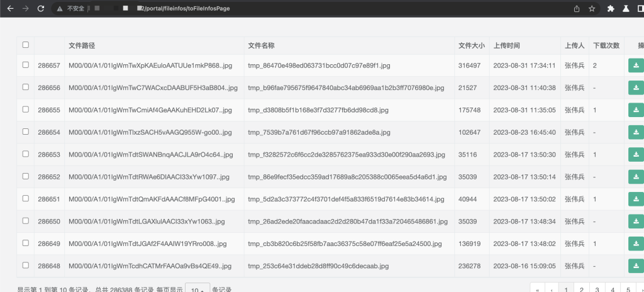This screenshot has width=644, height=292.
Task: Click file name tmp_d3808b5f1b168e3f7d3277fb6dd98cd8.jpg
Action: tap(318, 109)
